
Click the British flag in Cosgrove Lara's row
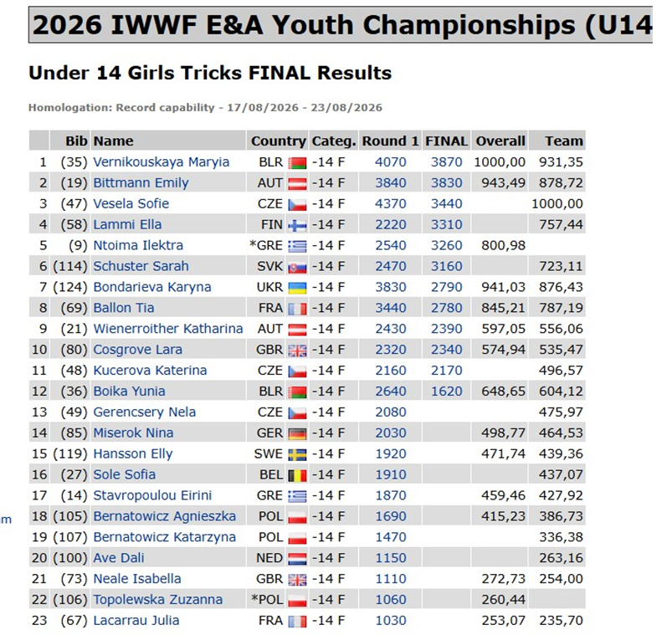[x=297, y=351]
